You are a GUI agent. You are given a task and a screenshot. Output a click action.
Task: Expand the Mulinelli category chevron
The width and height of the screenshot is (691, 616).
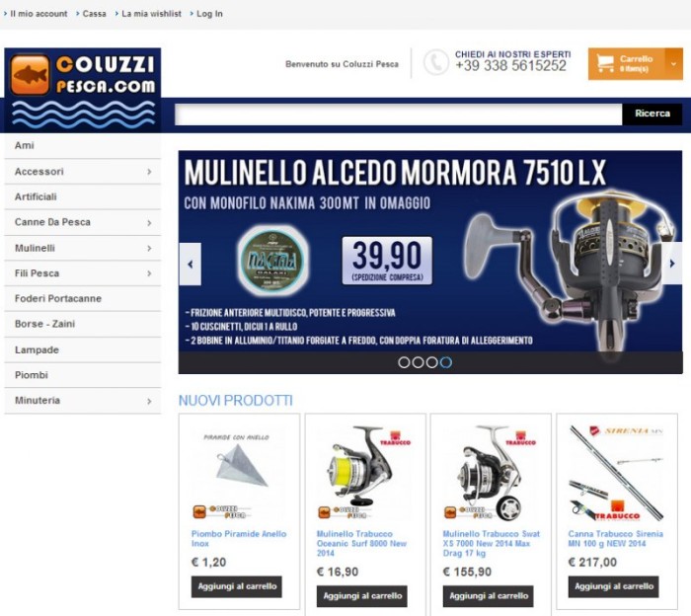click(x=149, y=248)
